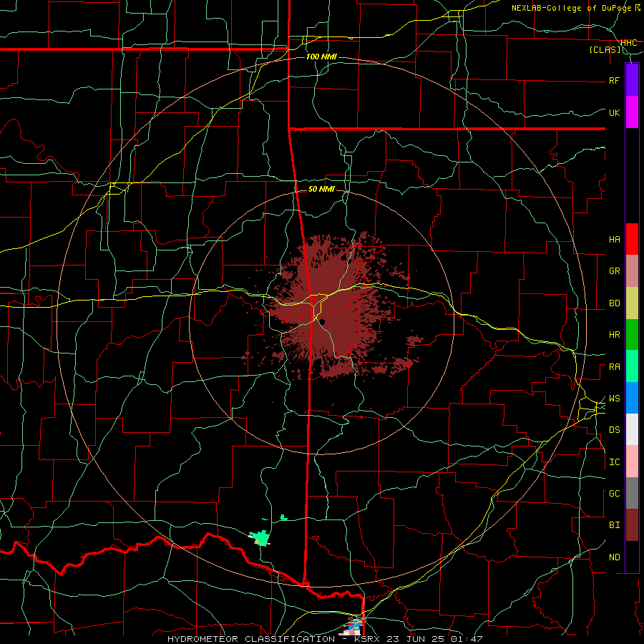Click the GR legend label
Viewport: 644px width, 644px height.
(614, 271)
